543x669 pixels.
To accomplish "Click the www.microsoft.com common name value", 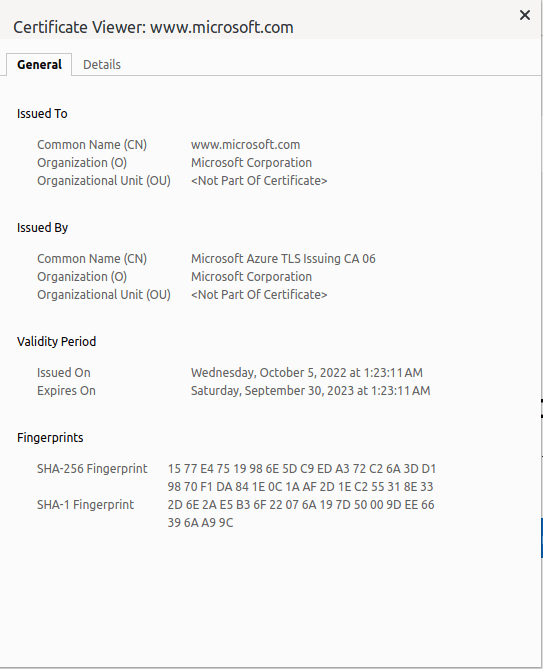I will (245, 145).
